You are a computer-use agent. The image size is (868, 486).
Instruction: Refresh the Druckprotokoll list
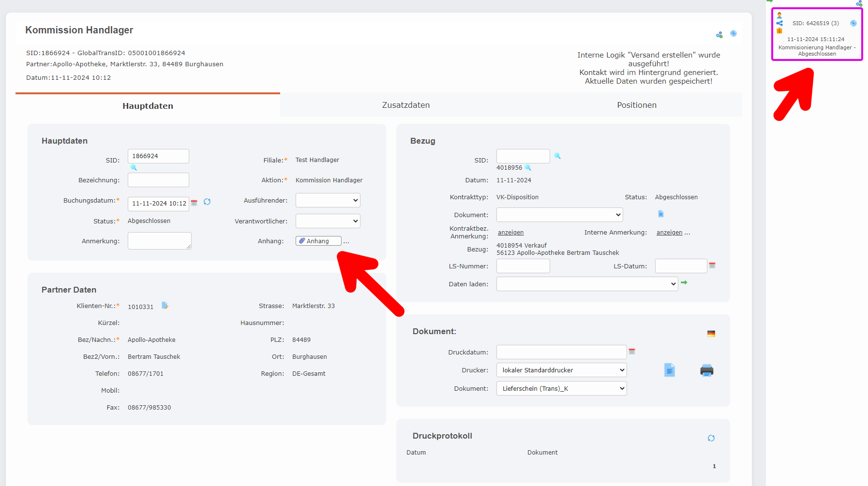click(x=711, y=438)
